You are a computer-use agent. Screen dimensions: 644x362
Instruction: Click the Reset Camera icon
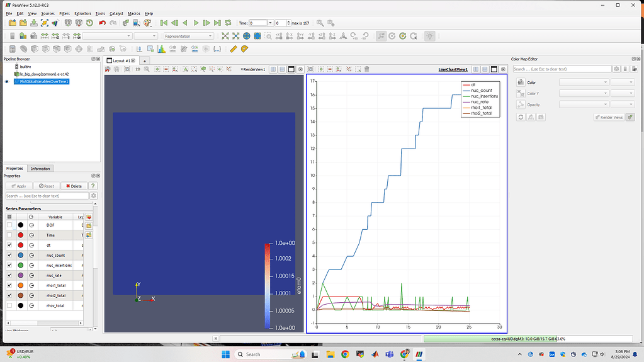(x=225, y=36)
